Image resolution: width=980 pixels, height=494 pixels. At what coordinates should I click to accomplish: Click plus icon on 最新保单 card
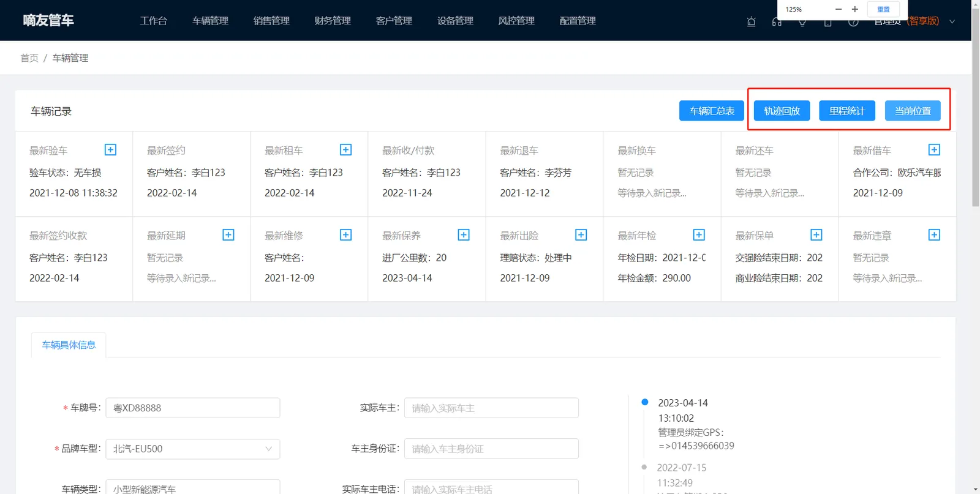point(816,235)
